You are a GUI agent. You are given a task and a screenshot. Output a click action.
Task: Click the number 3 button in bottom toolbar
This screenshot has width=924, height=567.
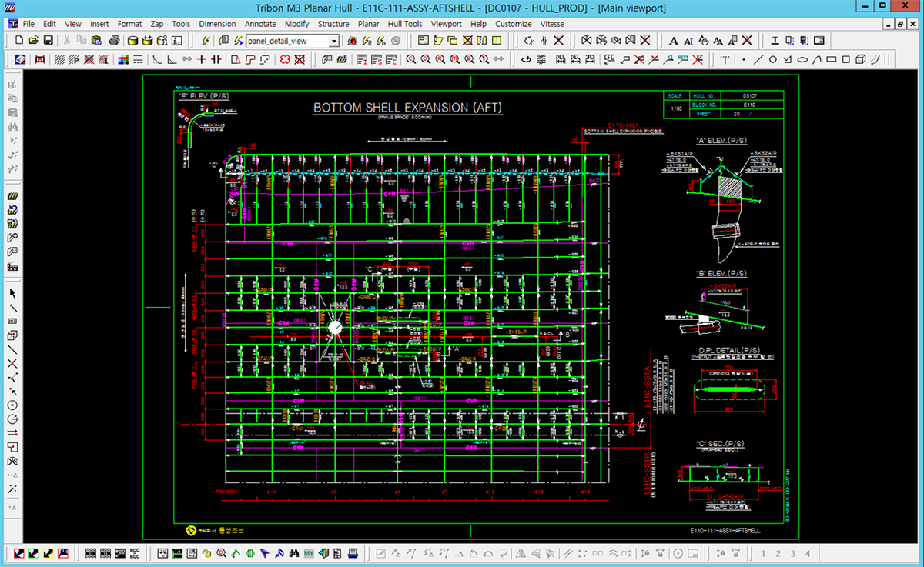click(793, 553)
